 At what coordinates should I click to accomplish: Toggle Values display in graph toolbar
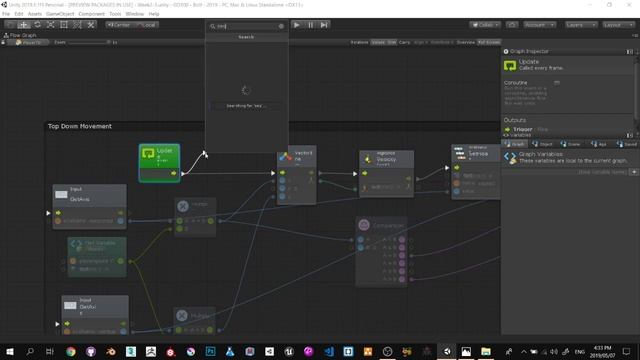click(378, 42)
